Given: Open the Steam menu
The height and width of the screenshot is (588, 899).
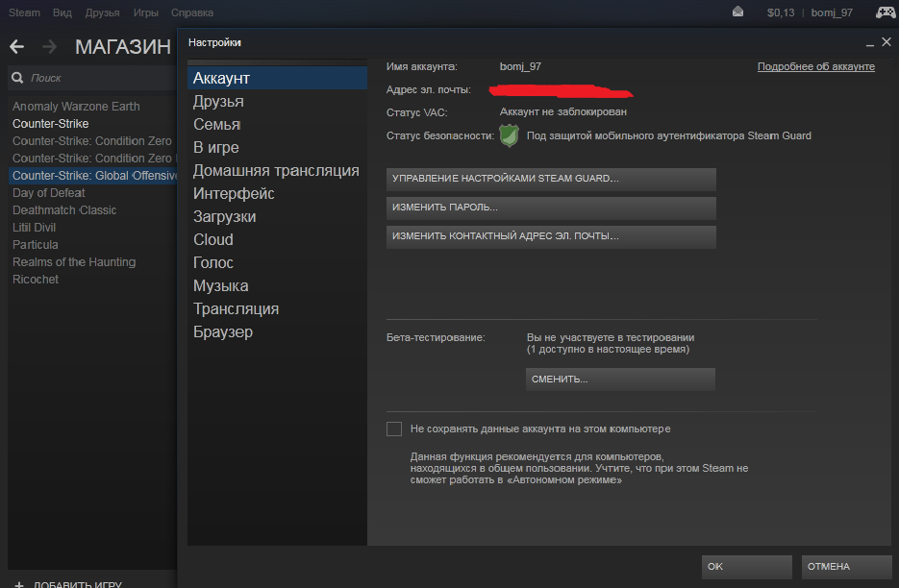Looking at the screenshot, I should (24, 12).
